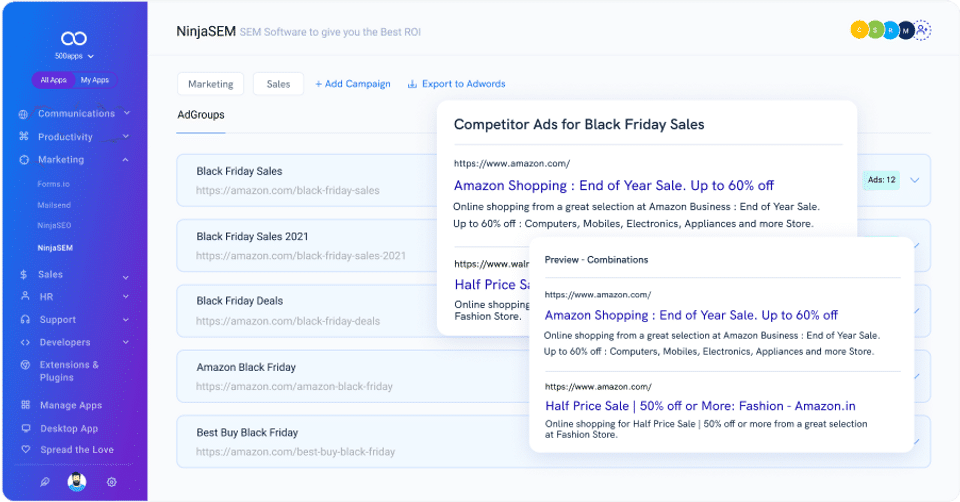Collapse the Marketing section chevron
Screen dimensions: 960x502
pos(126,160)
